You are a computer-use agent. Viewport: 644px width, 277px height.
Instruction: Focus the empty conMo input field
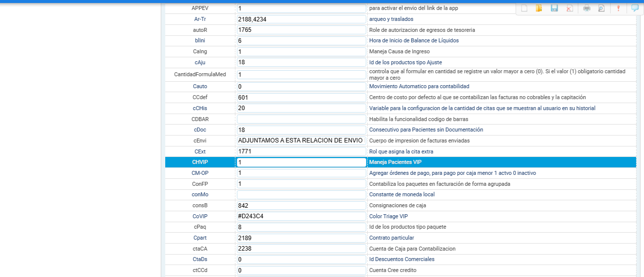point(301,194)
